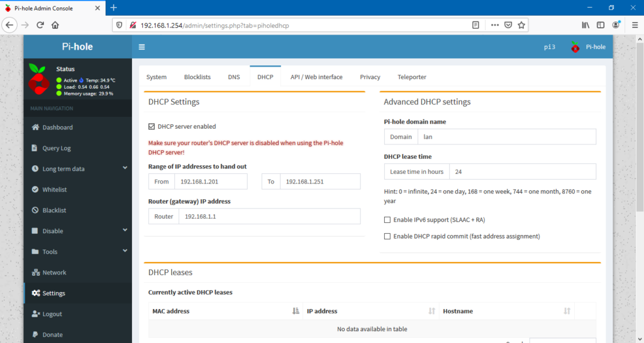The height and width of the screenshot is (343, 644).
Task: Click the Donate PayPal icon
Action: pos(35,334)
